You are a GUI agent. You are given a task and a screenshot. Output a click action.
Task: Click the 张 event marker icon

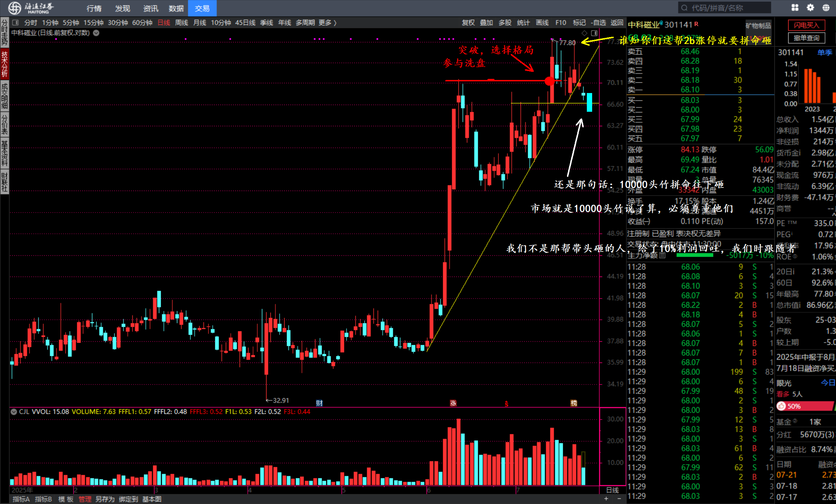pyautogui.click(x=453, y=403)
